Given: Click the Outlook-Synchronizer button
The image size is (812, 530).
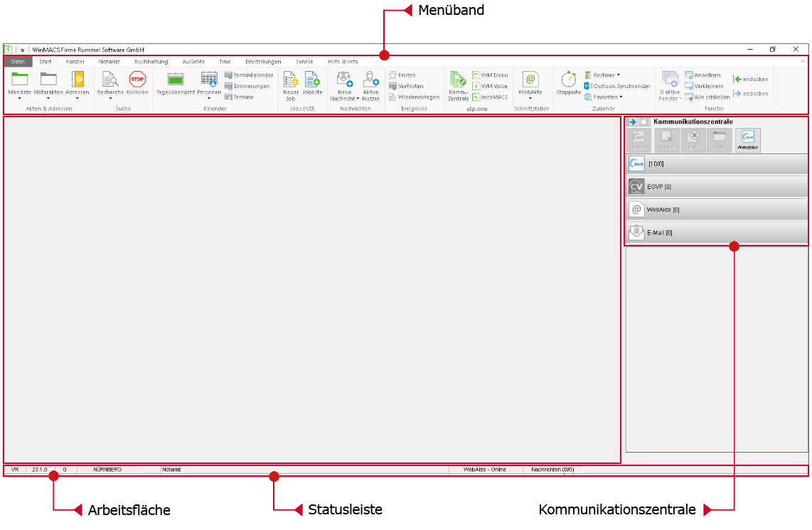Looking at the screenshot, I should (x=617, y=86).
